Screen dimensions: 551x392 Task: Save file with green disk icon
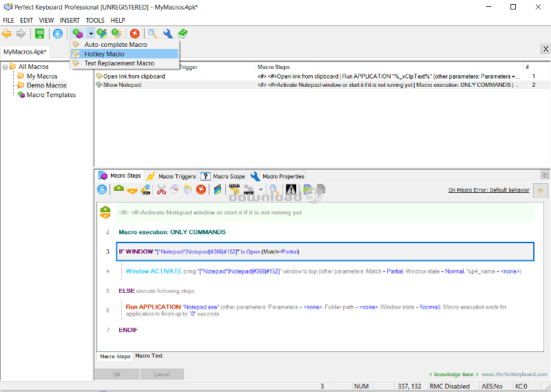point(39,34)
